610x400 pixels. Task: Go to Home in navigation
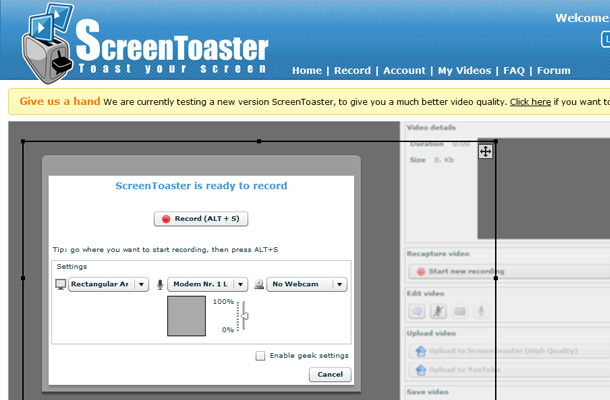pyautogui.click(x=307, y=70)
